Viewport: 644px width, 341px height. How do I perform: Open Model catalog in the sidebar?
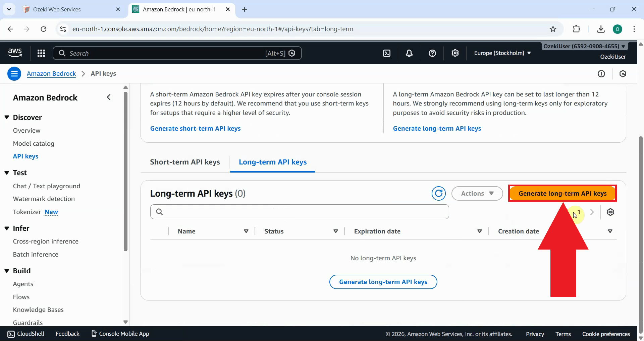(x=34, y=143)
